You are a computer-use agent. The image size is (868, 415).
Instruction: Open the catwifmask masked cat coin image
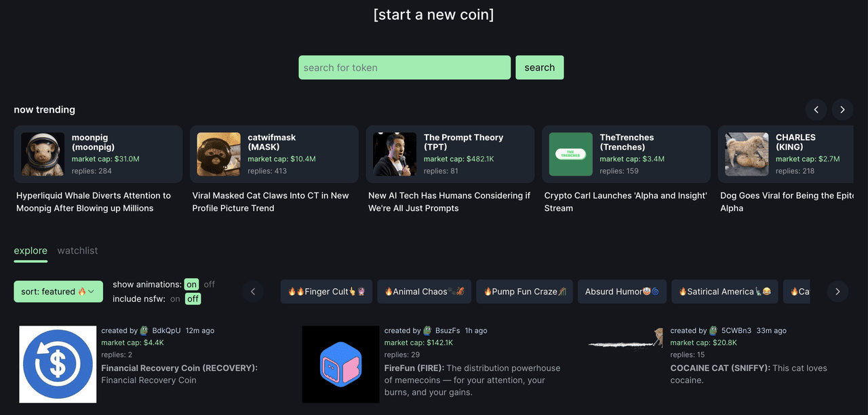click(218, 154)
